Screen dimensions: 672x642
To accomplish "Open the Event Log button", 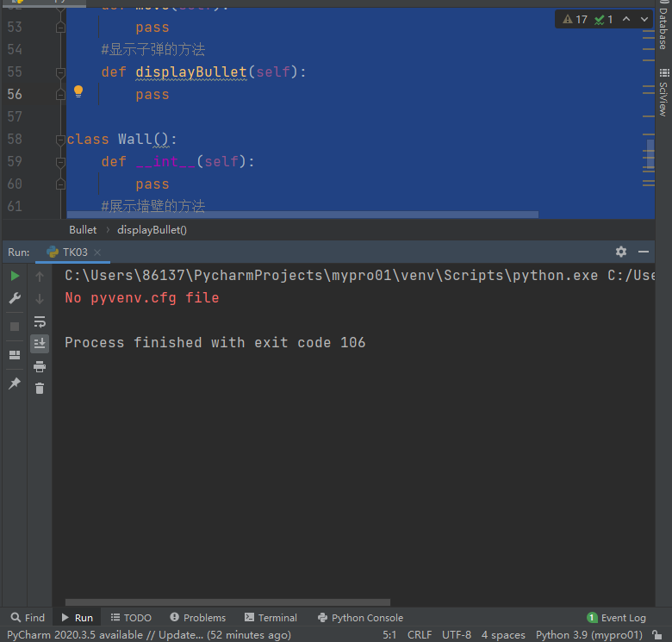I will coord(616,618).
